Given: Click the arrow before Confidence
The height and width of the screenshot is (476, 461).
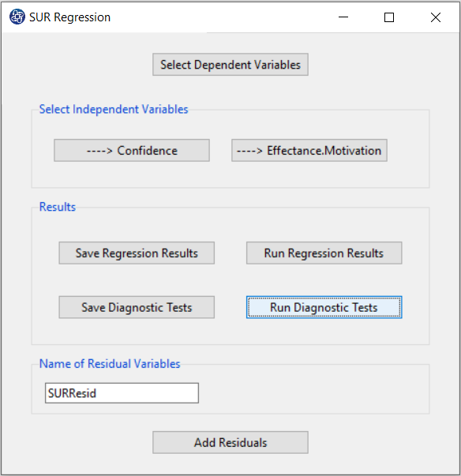Looking at the screenshot, I should coord(99,151).
